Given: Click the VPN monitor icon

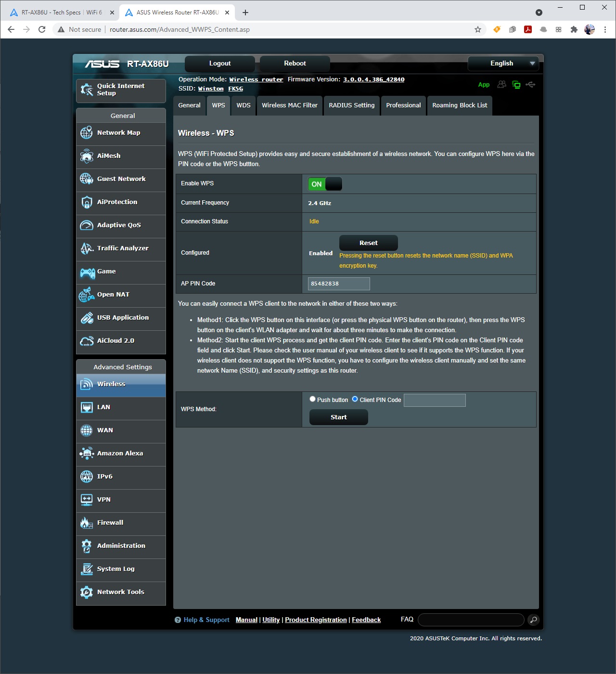Looking at the screenshot, I should pyautogui.click(x=87, y=500).
